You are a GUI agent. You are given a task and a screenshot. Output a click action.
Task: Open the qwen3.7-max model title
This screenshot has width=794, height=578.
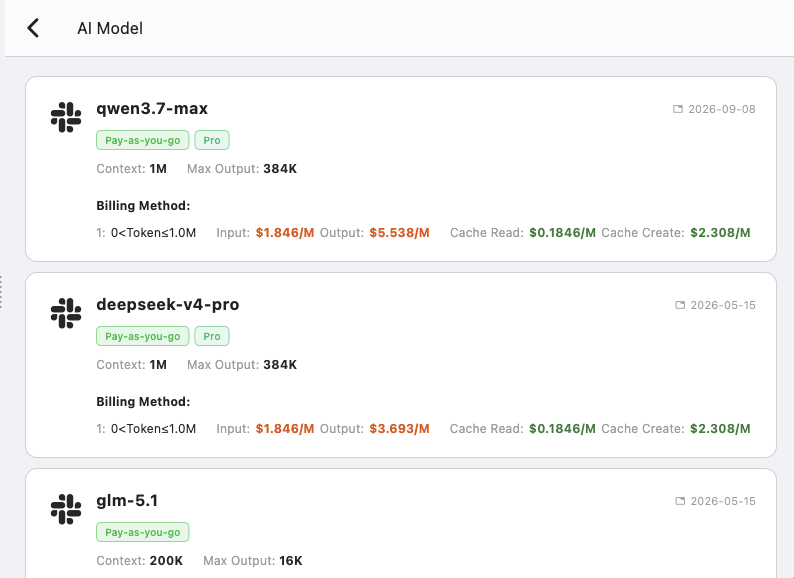coord(152,108)
